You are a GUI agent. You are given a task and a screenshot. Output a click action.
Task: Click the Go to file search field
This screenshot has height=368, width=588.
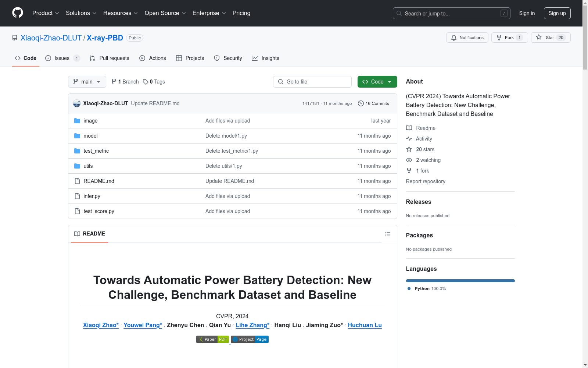[312, 82]
